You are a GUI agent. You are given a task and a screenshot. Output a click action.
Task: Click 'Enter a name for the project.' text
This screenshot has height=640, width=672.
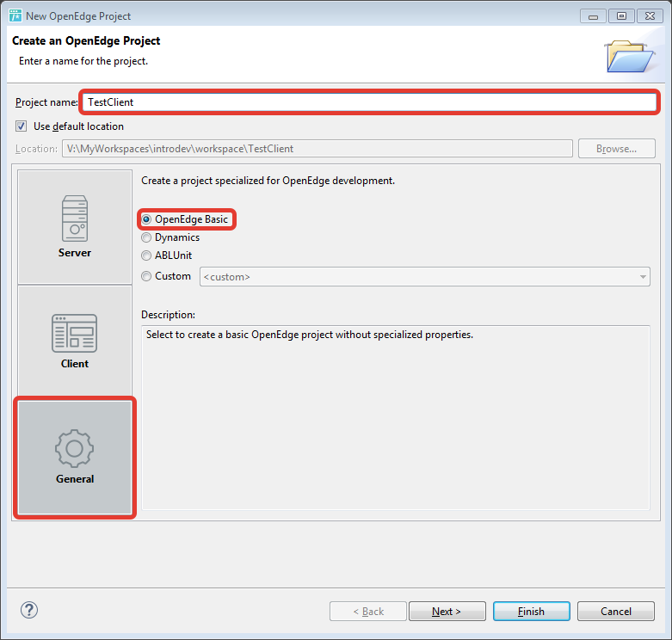(x=83, y=61)
